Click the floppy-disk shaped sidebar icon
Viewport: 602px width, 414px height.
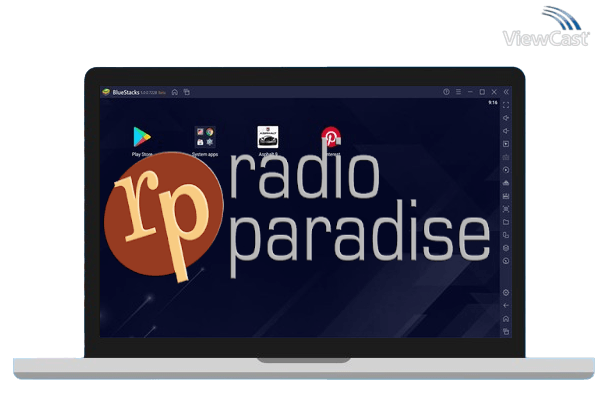(506, 196)
